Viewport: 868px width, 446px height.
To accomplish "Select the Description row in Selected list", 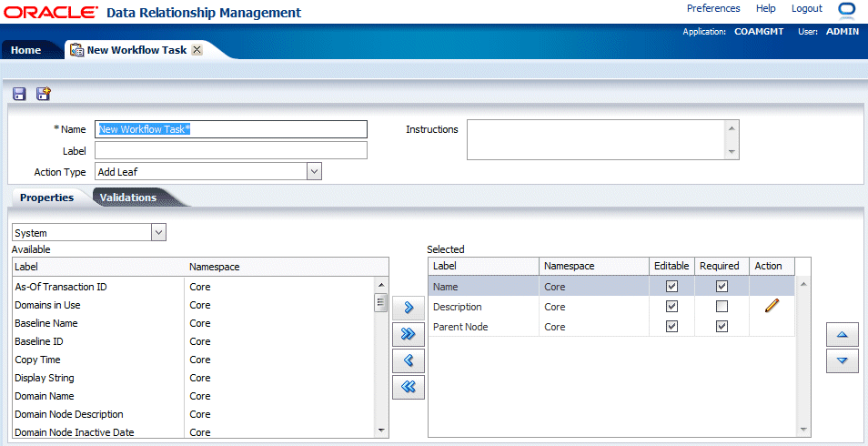I will 611,307.
